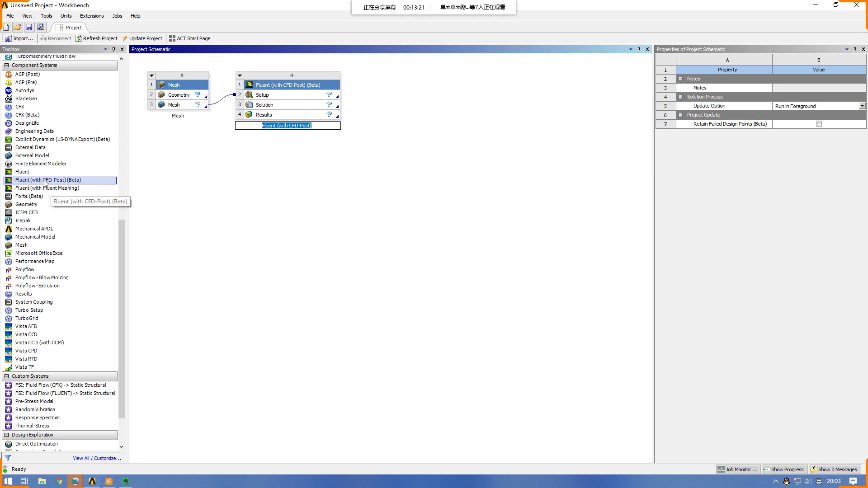Click the Open project folder icon
868x488 pixels.
point(17,27)
